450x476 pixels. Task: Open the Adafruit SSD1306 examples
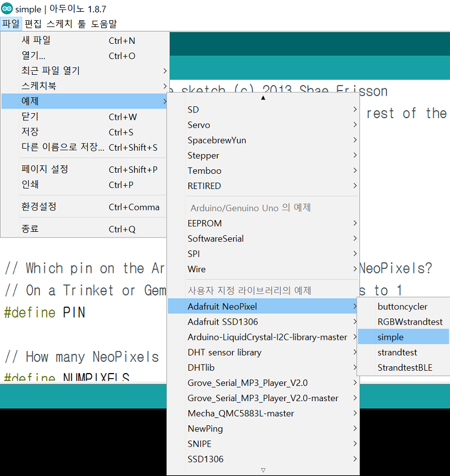[263, 321]
